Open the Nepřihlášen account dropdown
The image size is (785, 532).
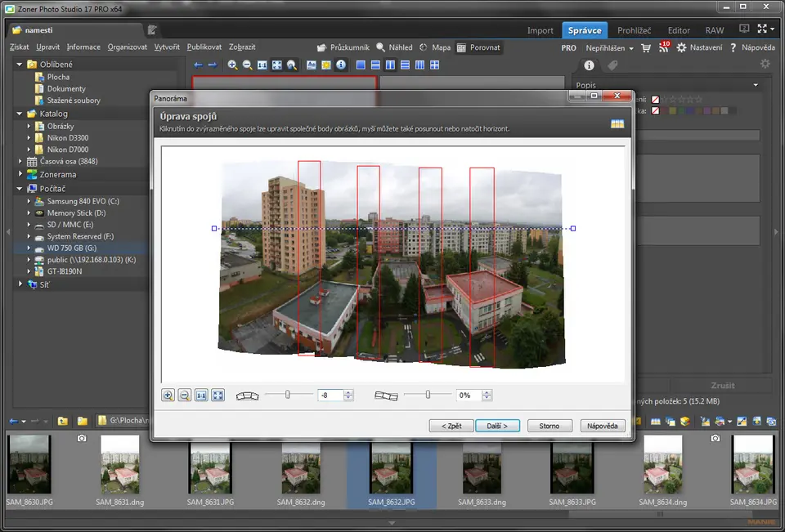(x=610, y=48)
